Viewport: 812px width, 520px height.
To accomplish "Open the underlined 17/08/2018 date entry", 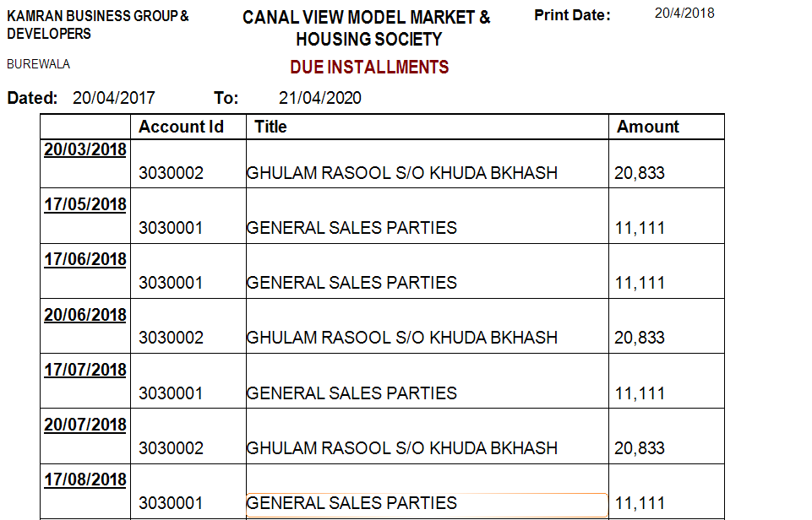I will pyautogui.click(x=84, y=479).
